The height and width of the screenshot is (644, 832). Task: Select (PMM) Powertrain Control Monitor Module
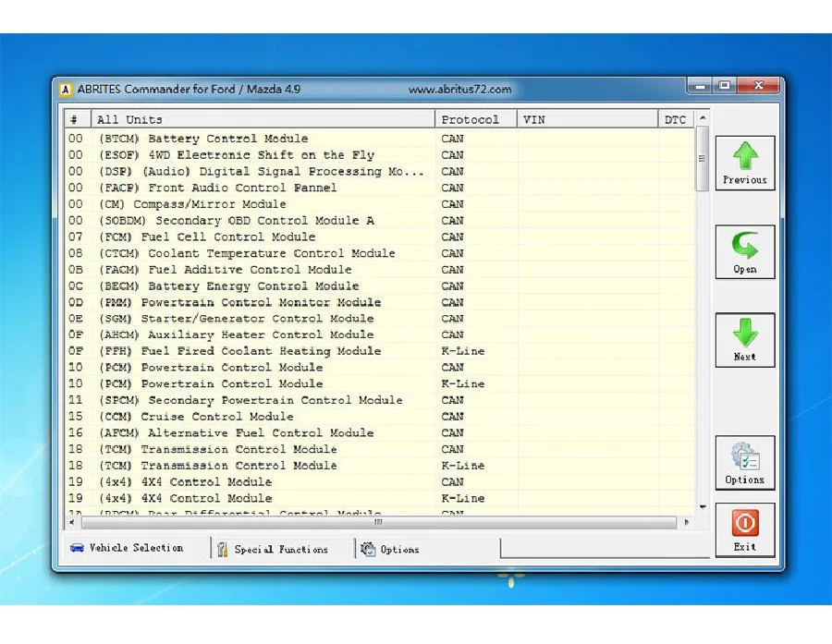379,302
